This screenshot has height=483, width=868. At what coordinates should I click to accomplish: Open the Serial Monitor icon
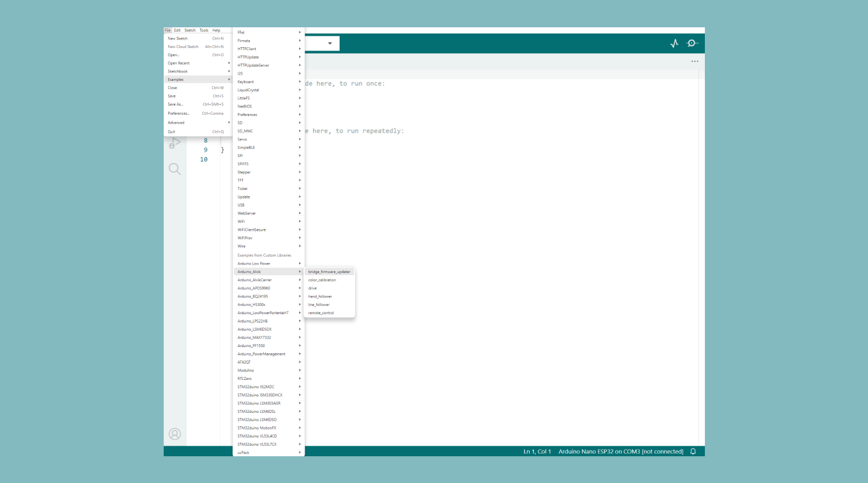coord(693,43)
